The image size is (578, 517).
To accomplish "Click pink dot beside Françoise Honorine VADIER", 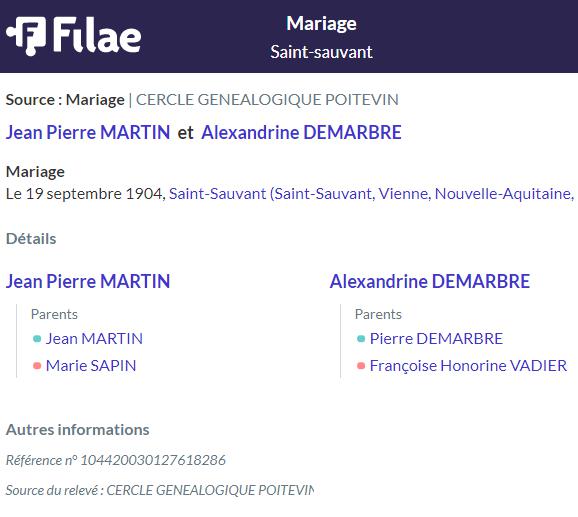I will click(361, 366).
